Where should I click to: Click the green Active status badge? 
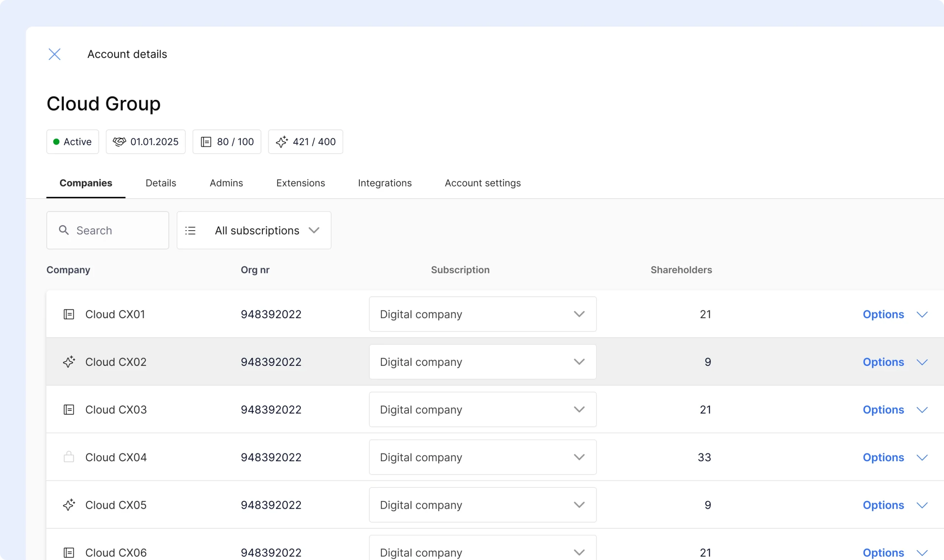coord(73,142)
